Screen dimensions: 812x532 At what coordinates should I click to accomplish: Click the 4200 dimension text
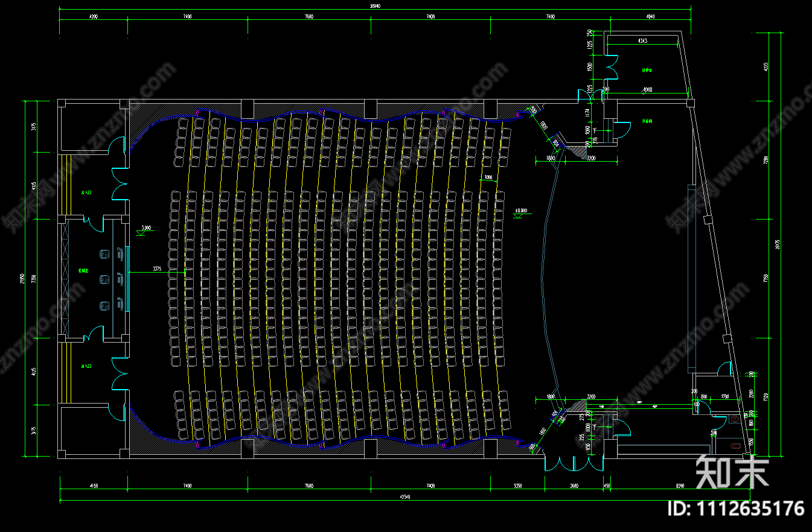94,17
